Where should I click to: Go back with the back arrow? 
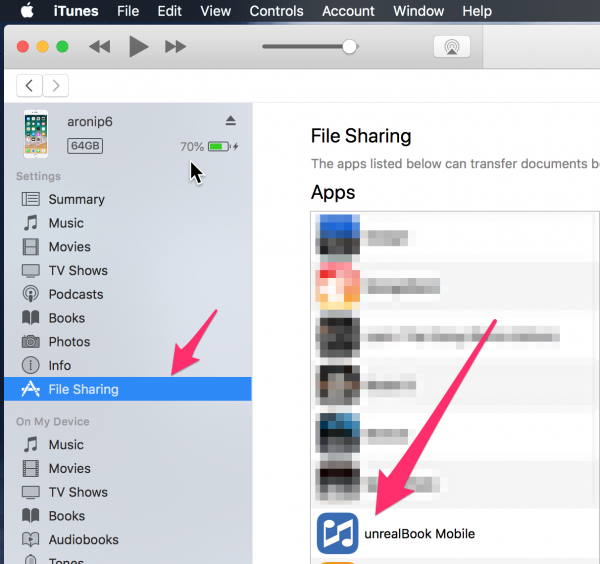29,85
